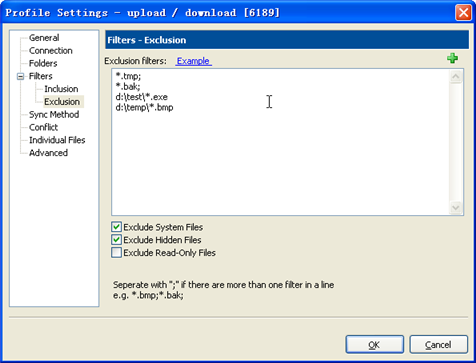Click the green plus add filter icon

(452, 58)
